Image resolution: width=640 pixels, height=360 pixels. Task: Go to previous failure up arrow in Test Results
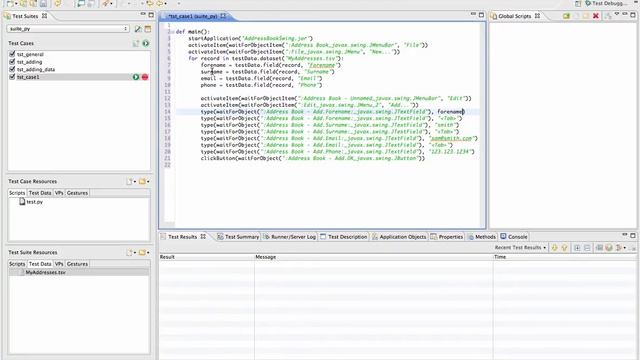coord(564,248)
